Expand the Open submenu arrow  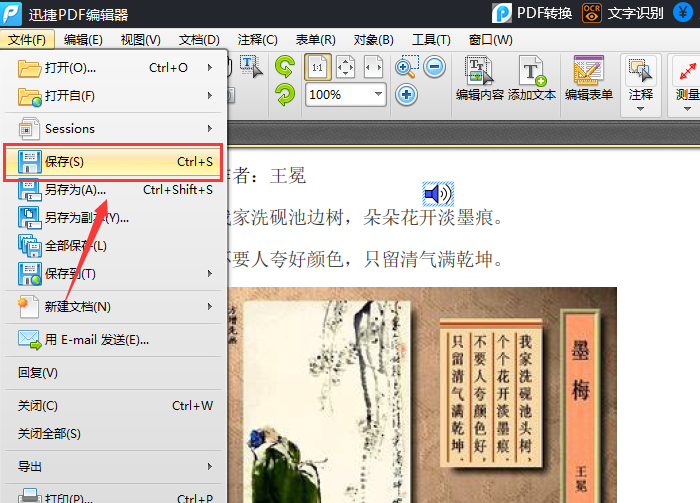(x=209, y=68)
